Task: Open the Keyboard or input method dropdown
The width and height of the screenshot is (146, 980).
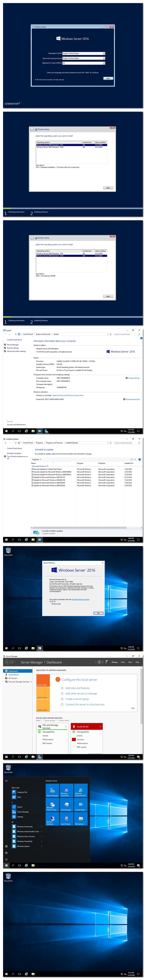Action: (x=84, y=63)
